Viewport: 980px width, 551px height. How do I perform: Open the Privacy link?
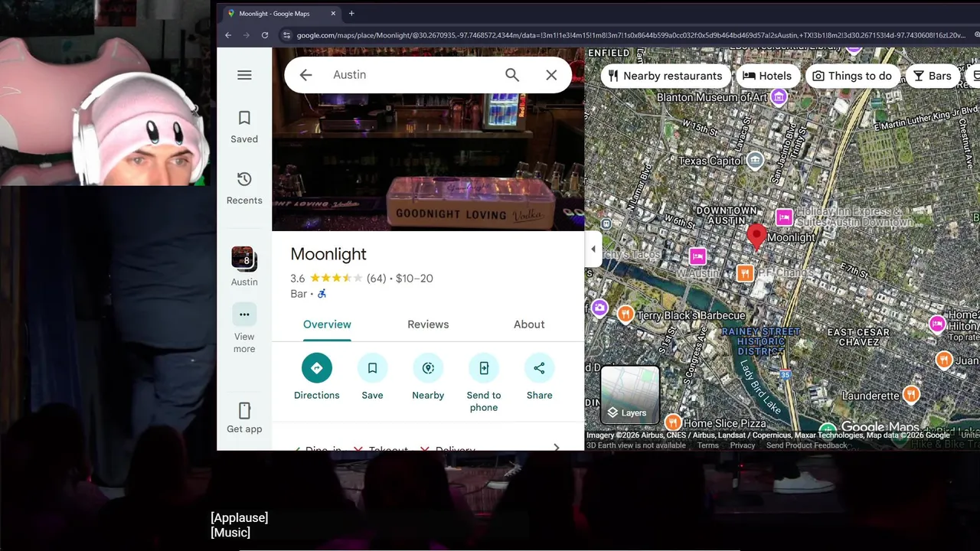pos(743,445)
